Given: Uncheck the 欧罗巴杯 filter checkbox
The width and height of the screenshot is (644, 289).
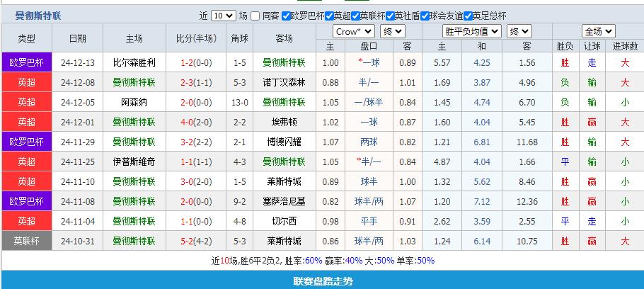Looking at the screenshot, I should click(x=286, y=16).
